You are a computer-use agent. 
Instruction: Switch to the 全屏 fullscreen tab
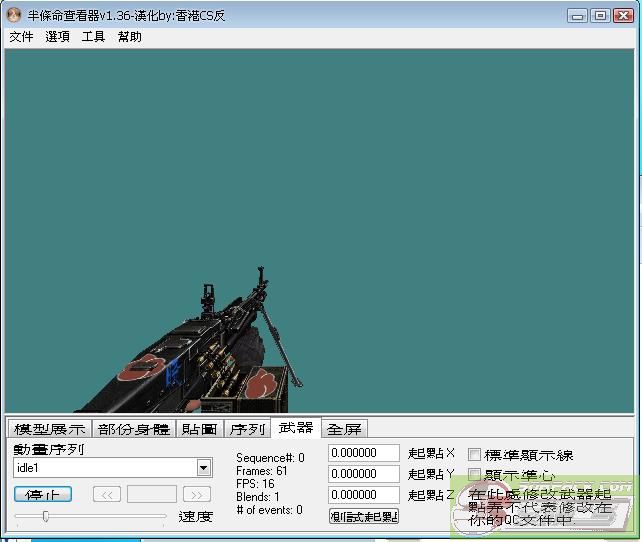coord(344,429)
